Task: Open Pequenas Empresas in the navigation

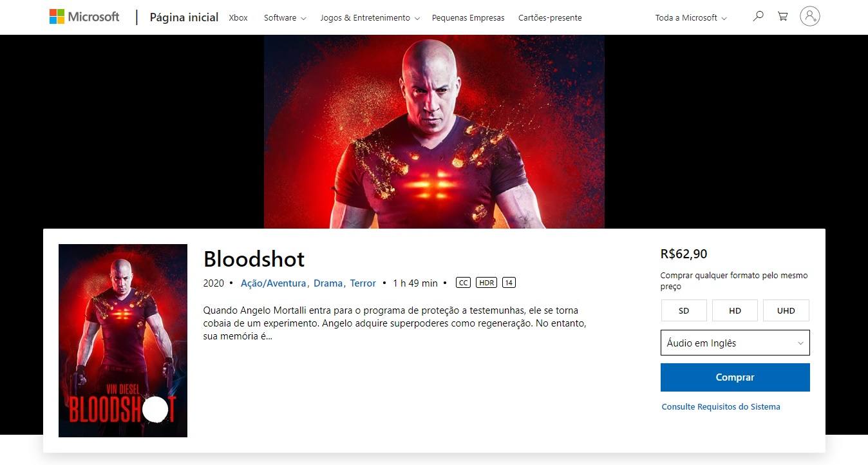Action: click(468, 17)
